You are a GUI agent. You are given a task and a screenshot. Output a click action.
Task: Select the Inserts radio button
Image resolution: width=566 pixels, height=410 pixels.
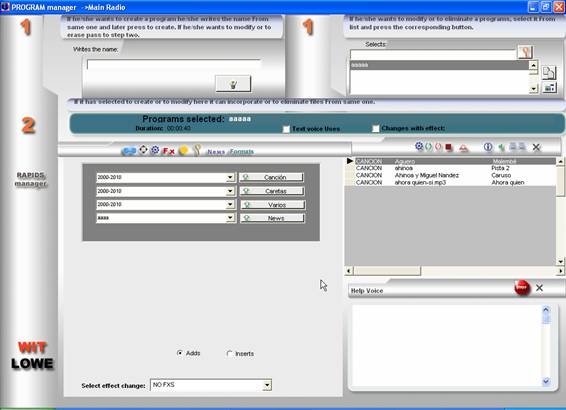point(229,353)
